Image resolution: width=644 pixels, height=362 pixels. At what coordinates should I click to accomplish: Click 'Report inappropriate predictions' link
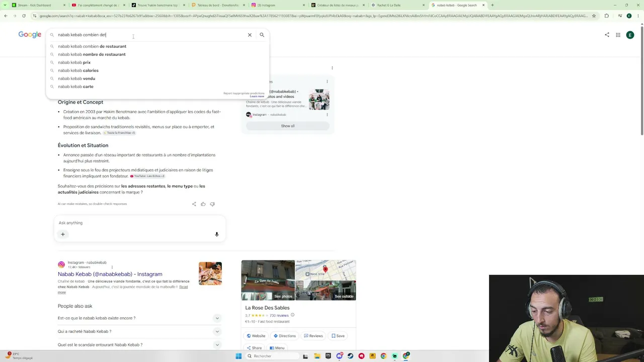coord(244,94)
